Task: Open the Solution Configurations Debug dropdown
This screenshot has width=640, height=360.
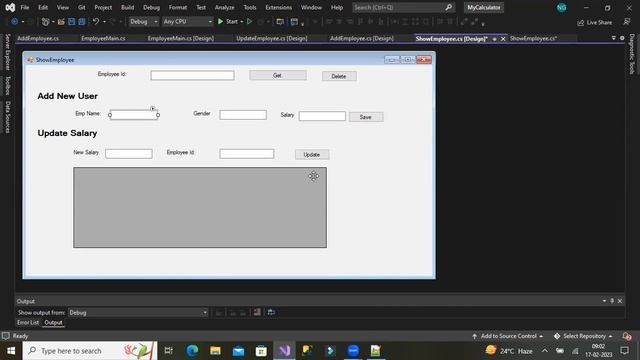Action: [143, 22]
